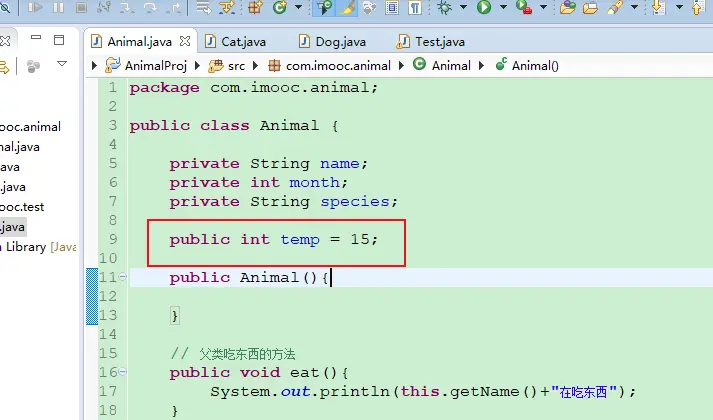Toggle Block Selection Mode icon
713x420 pixels.
(392, 7)
